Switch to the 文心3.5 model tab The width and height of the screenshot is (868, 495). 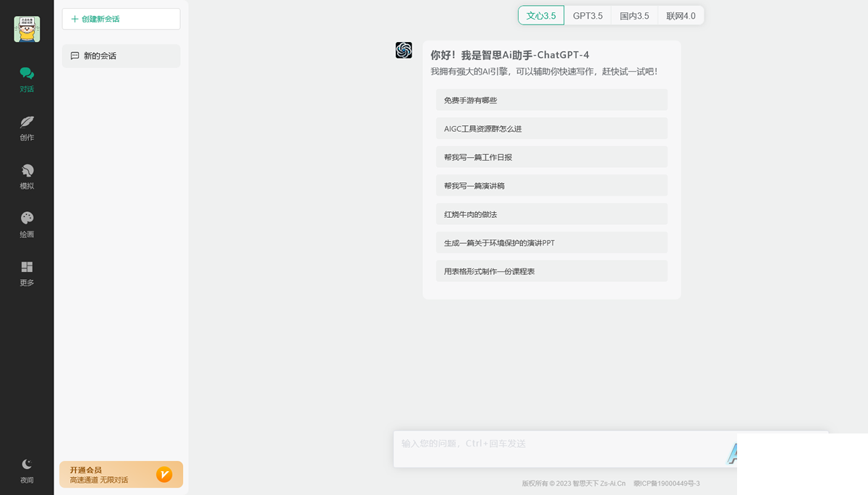[541, 15]
